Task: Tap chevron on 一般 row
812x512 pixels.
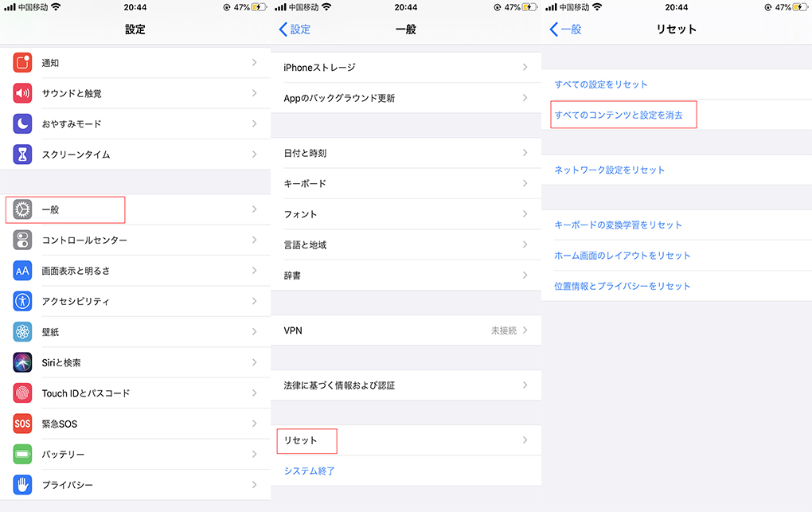Action: click(x=254, y=209)
